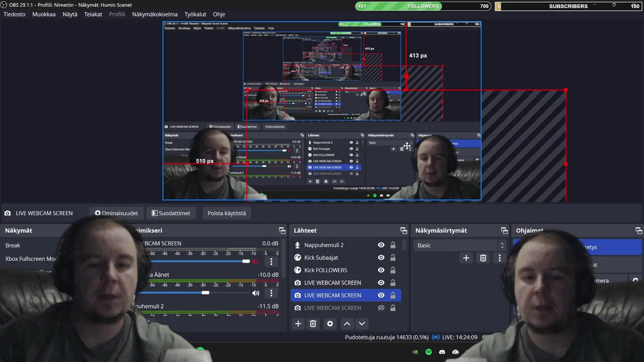The height and width of the screenshot is (362, 644).
Task: Remove selected source with the Lähteet trash icon
Action: tap(313, 324)
